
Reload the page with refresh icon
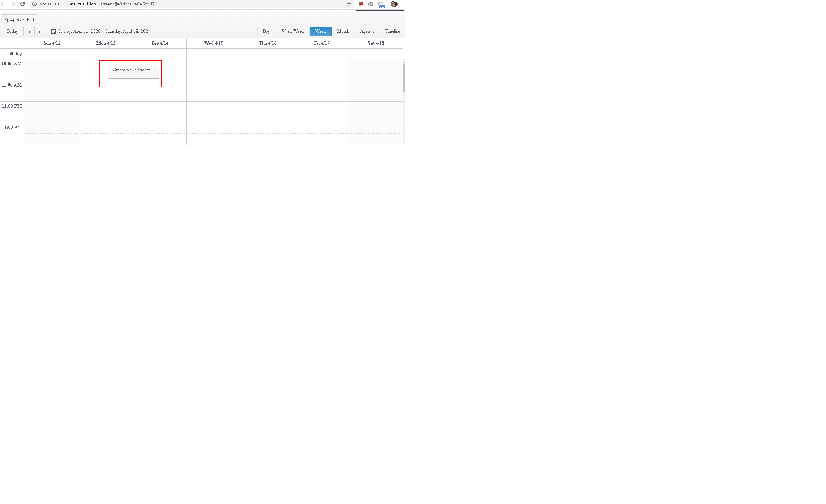22,4
